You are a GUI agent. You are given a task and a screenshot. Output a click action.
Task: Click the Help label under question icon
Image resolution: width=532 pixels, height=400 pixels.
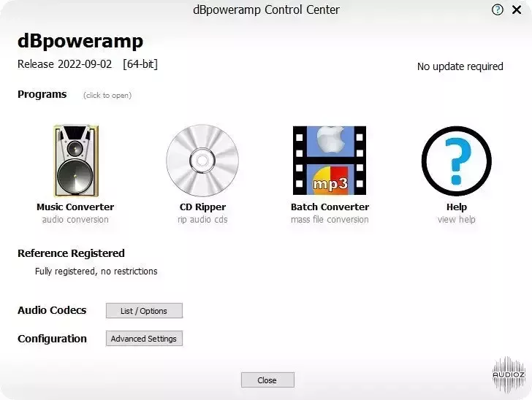click(x=457, y=207)
